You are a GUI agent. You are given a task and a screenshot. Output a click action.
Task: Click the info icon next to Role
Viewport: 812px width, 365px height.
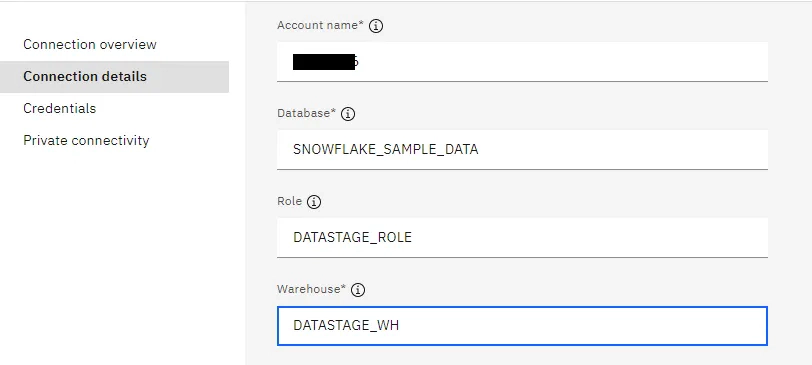coord(314,202)
